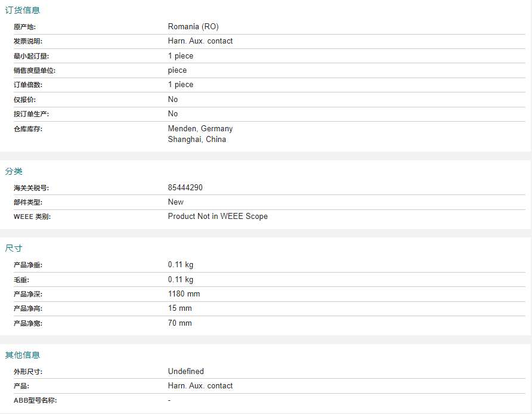Image resolution: width=532 pixels, height=414 pixels.
Task: Select the Shanghai, China warehouse entry
Action: (x=197, y=140)
